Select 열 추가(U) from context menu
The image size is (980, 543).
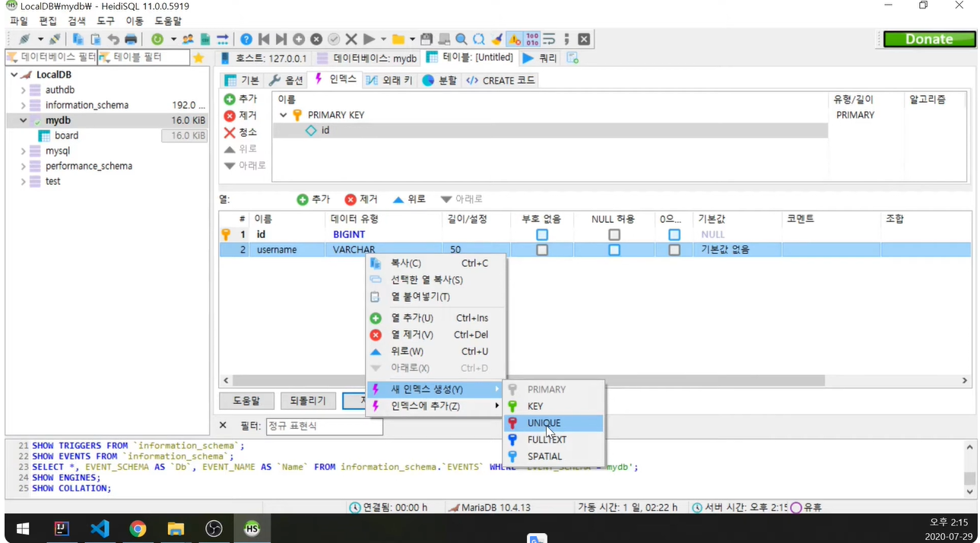436,318
